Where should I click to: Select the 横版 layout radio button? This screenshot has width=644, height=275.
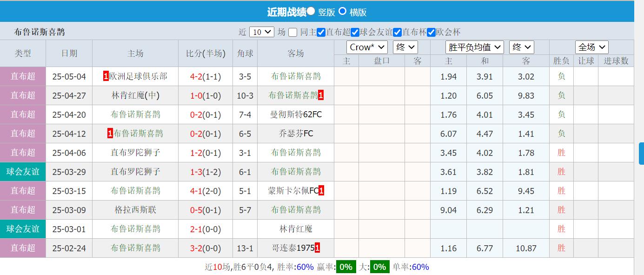click(343, 12)
